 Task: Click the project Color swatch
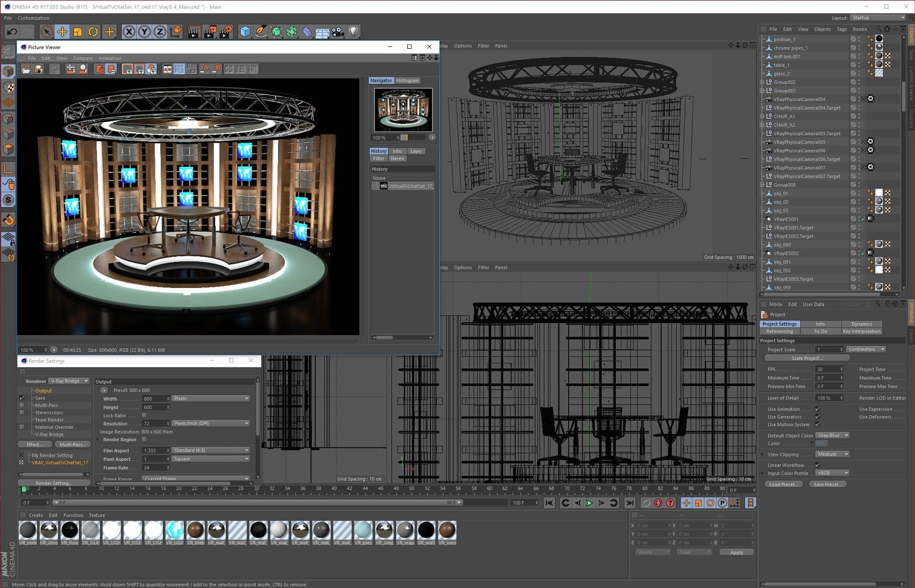[821, 443]
